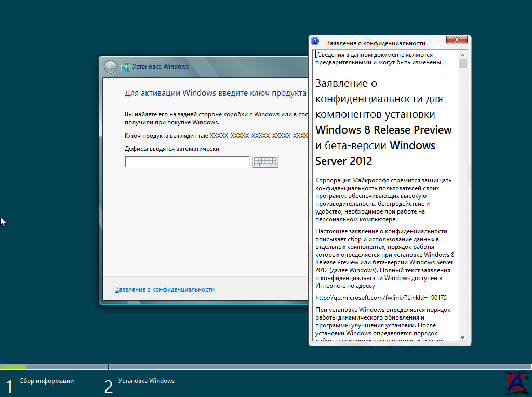The image size is (532, 397).
Task: Click the "Сбор информации" step label
Action: 46,381
